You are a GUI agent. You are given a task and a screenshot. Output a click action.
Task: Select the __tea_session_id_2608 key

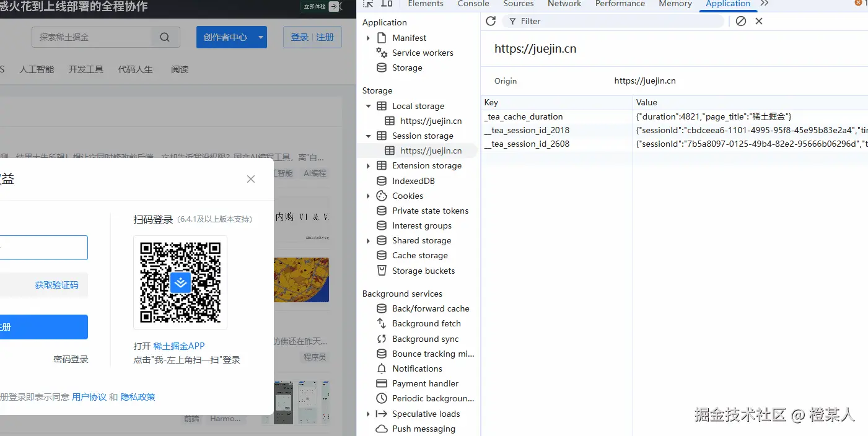point(527,144)
